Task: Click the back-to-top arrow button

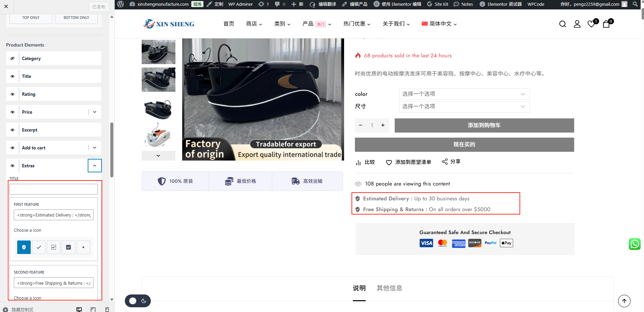Action: tap(624, 301)
